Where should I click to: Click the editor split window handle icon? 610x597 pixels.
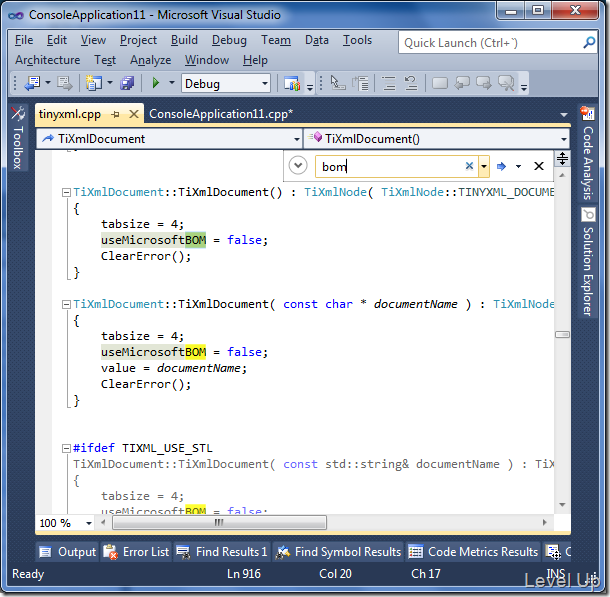pos(562,158)
